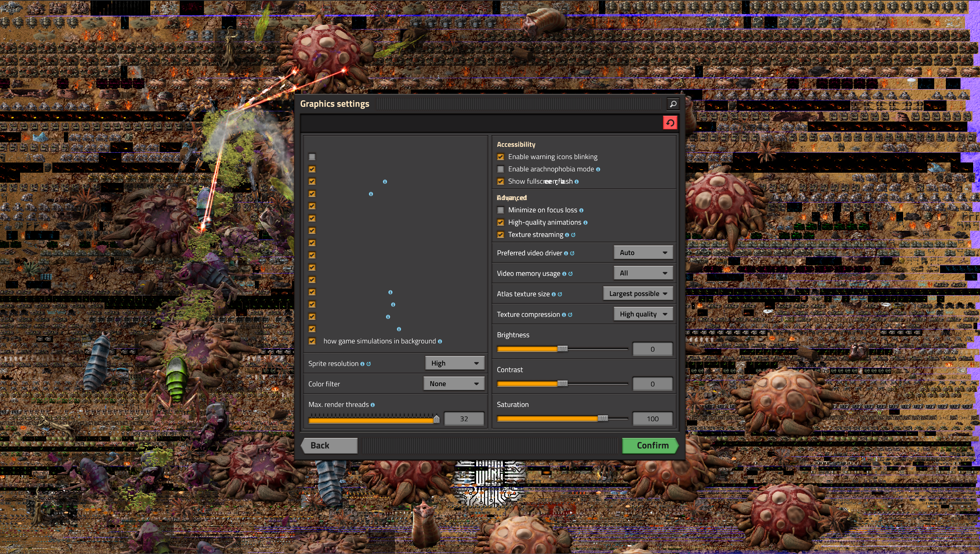Click the Color filter label

tap(324, 384)
